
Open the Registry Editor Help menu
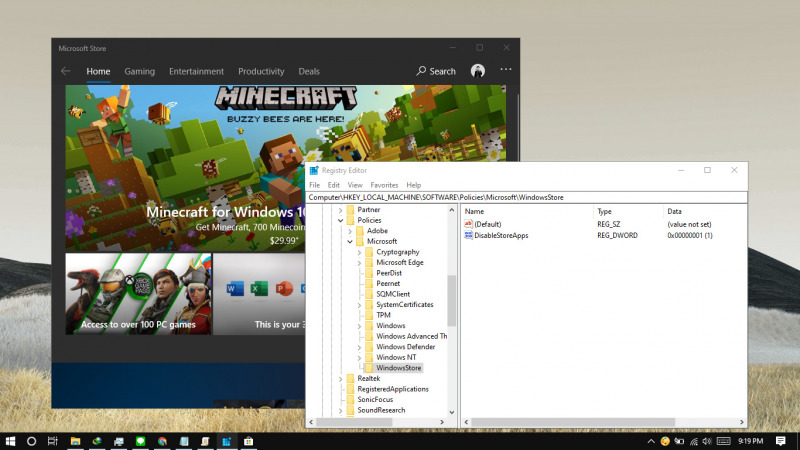414,185
